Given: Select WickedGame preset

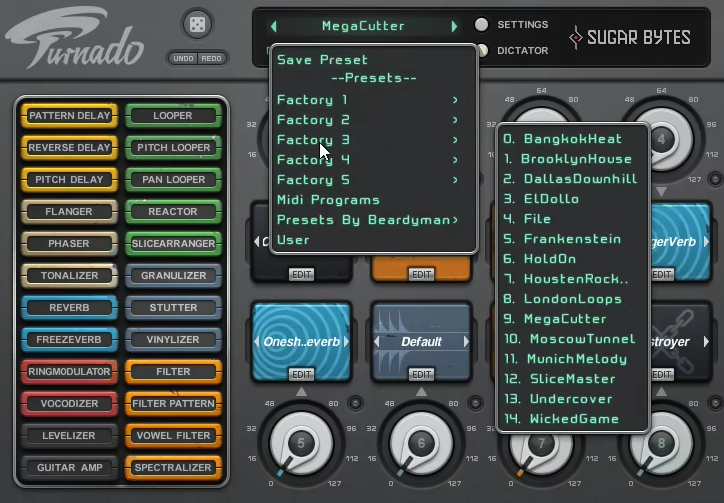Looking at the screenshot, I should [561, 419].
